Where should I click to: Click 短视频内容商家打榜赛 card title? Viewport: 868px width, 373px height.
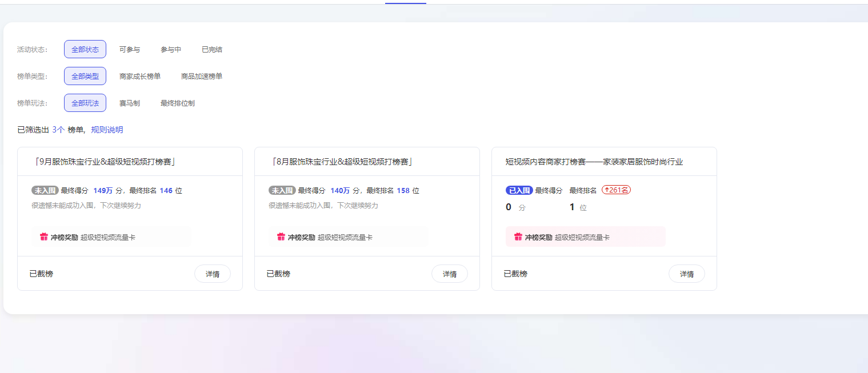pos(594,162)
